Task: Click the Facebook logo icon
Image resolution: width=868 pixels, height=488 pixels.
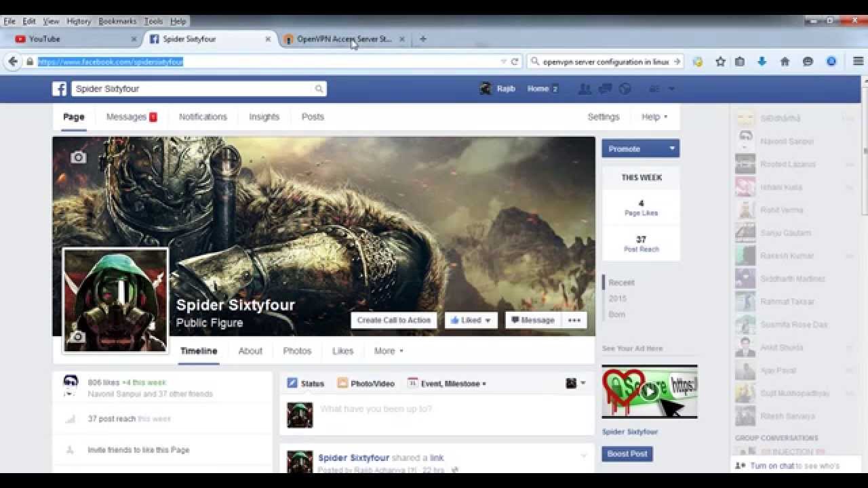Action: click(60, 89)
